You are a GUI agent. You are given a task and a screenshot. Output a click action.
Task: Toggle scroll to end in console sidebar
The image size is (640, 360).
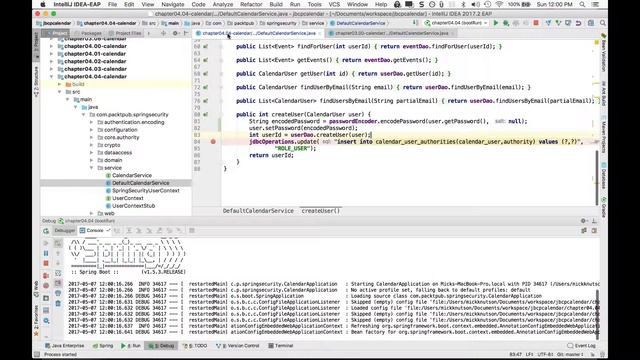tap(58, 283)
